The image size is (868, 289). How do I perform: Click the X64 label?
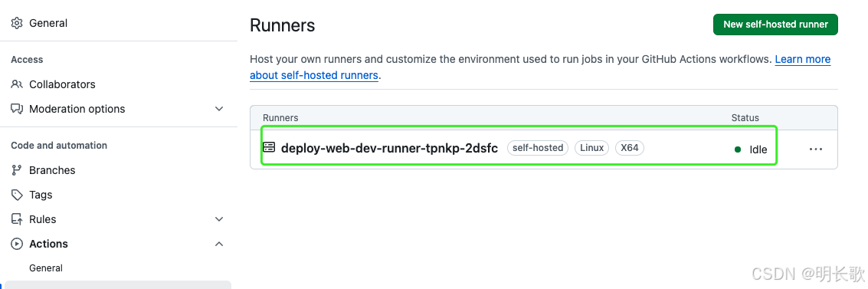pos(630,148)
